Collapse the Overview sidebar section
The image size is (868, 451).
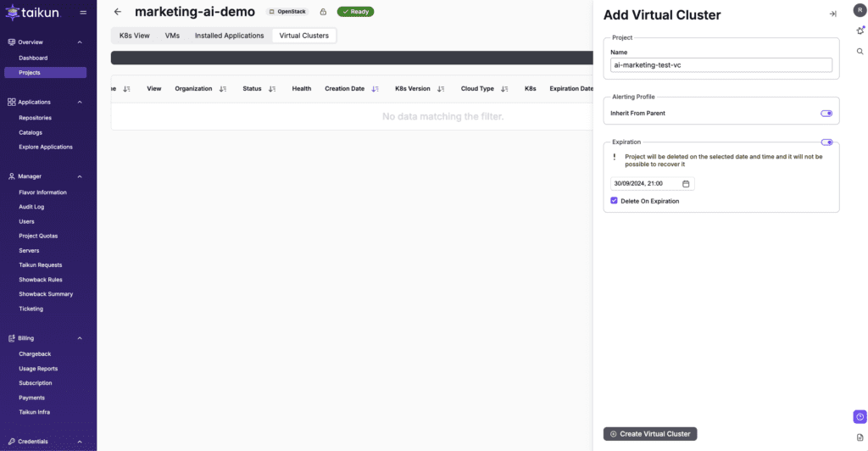[x=80, y=42]
